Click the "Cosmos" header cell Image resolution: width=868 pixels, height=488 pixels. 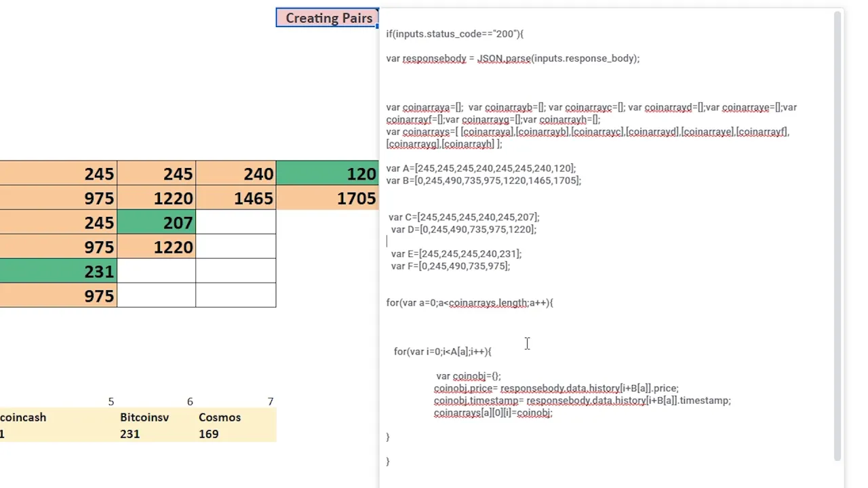pos(219,418)
